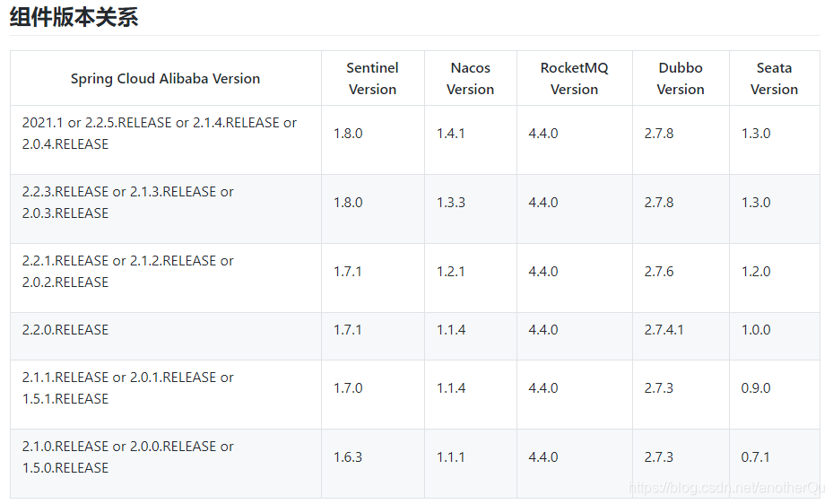Click the Sentinel version 1.6.3 cell
Image resolution: width=833 pixels, height=504 pixels.
coord(372,464)
